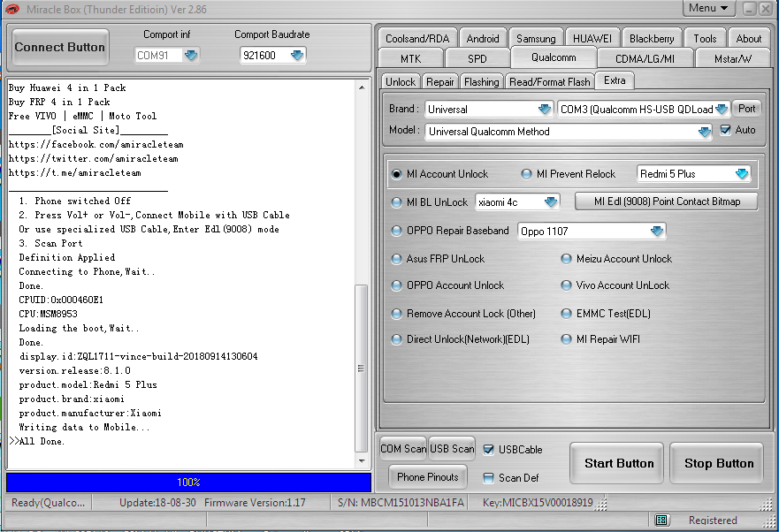The height and width of the screenshot is (532, 779).
Task: Switch to the Coolsand/RDA tab
Action: [x=417, y=39]
